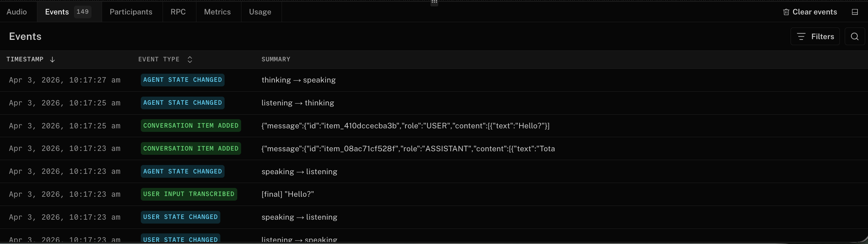This screenshot has height=244, width=868.
Task: Switch to the RPC tab
Action: click(178, 12)
